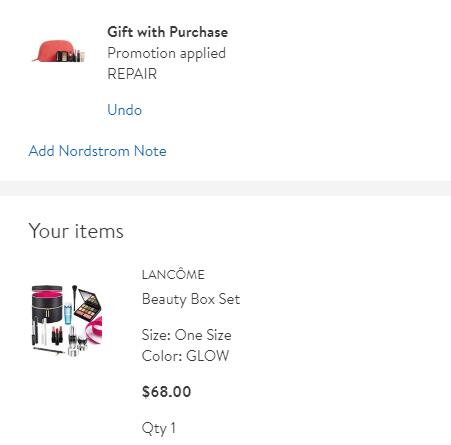Open the LANCÔME brand name link
451x445 pixels.
point(173,275)
